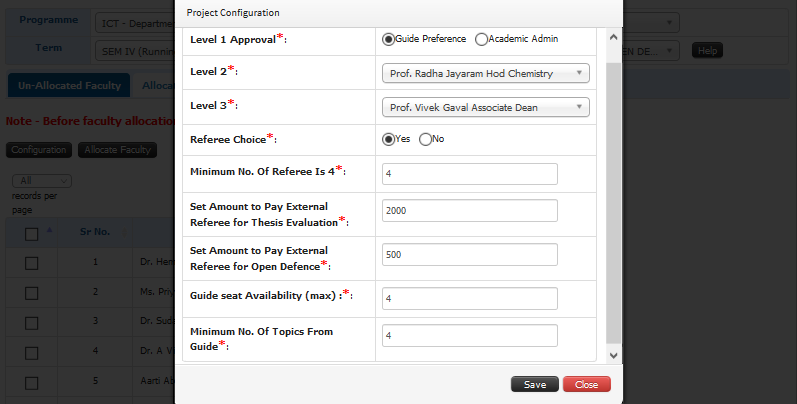
Task: Select Guide Preference for Level 1 Approval
Action: click(388, 39)
